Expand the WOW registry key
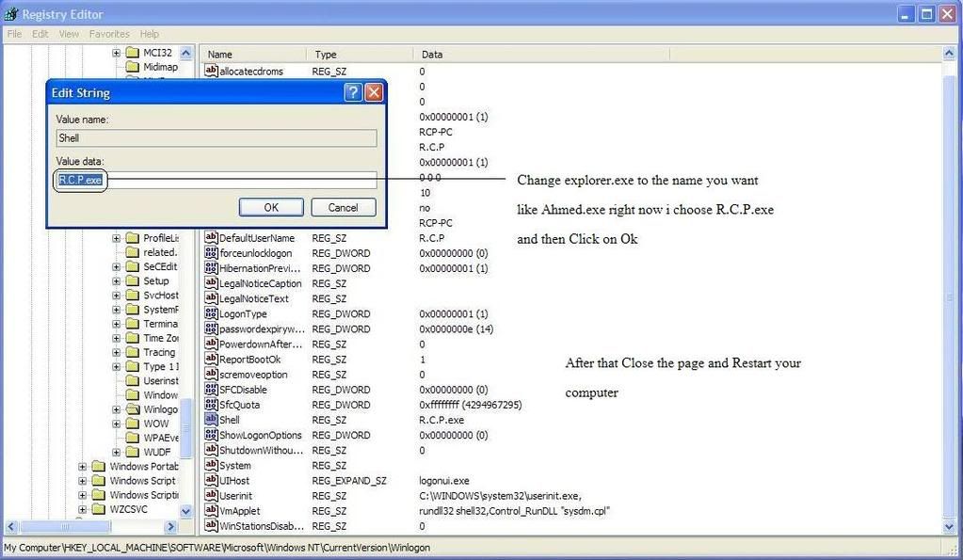This screenshot has height=560, width=963. coord(116,424)
